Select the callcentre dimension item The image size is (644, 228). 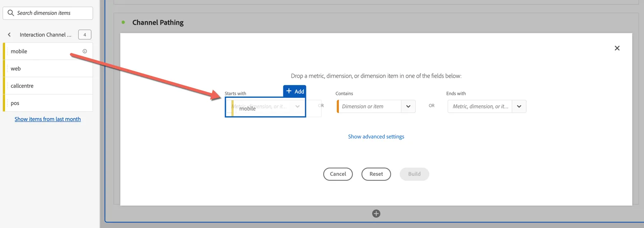pyautogui.click(x=48, y=86)
